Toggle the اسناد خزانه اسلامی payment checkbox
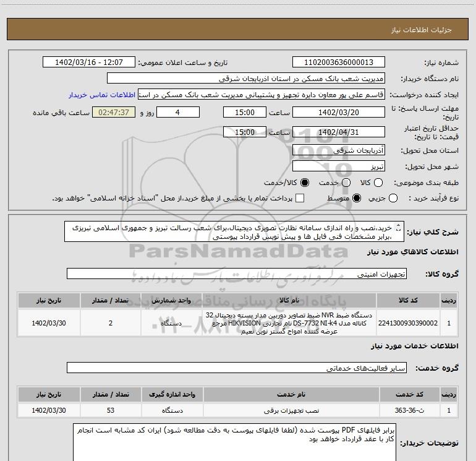This screenshot has height=461, width=476. [300, 199]
